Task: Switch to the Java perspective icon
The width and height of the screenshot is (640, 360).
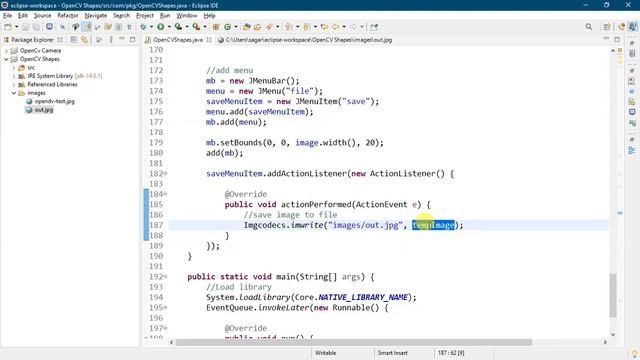Action: click(x=633, y=27)
